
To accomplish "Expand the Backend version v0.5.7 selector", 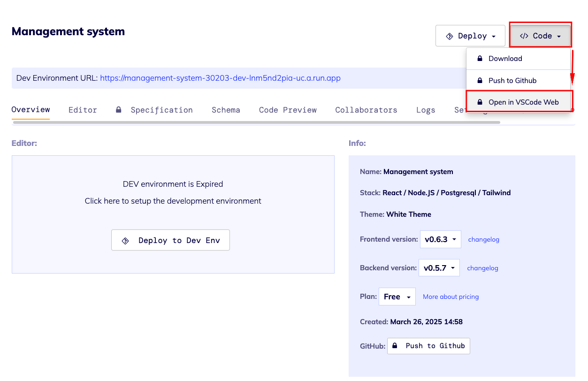I will (x=439, y=268).
